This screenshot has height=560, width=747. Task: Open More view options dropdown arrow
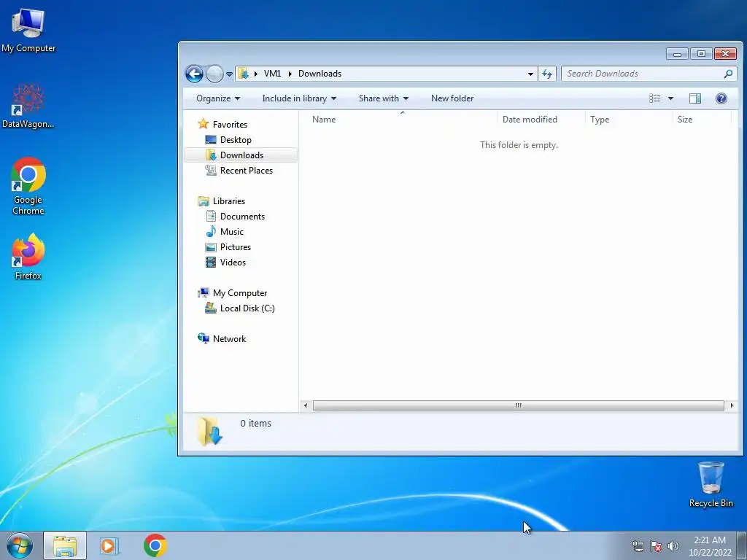(x=671, y=98)
